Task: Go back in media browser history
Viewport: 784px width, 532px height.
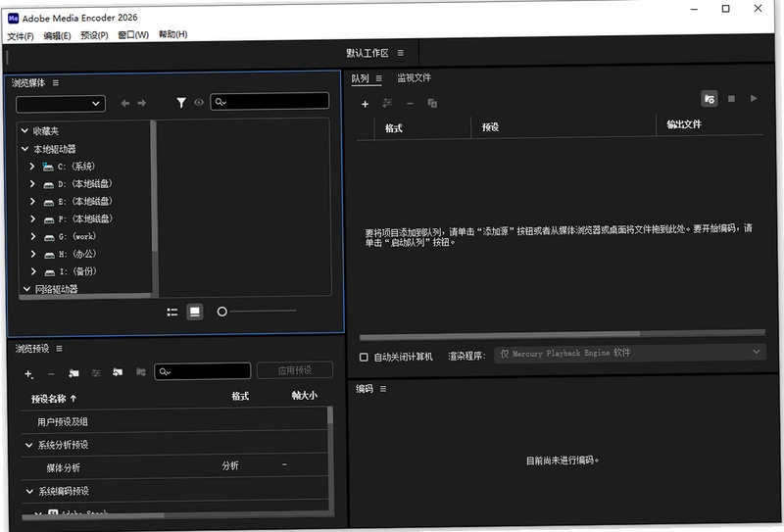Action: pos(125,103)
